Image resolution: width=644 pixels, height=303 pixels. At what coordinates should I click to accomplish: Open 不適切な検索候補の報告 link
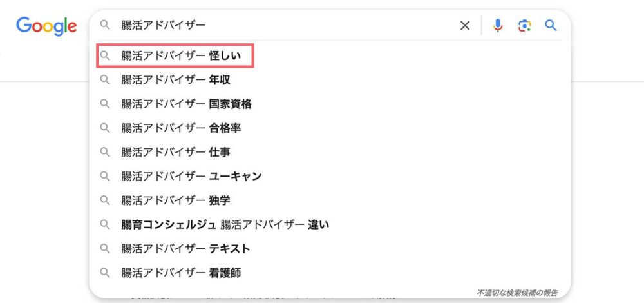517,293
